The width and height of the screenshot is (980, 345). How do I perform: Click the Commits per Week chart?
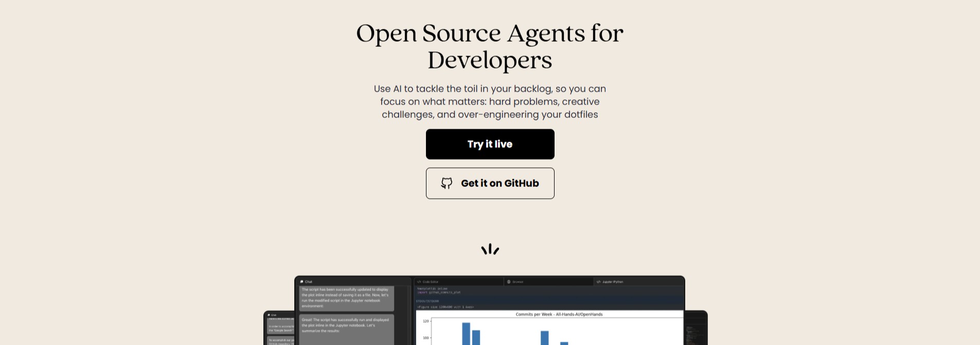coord(549,328)
